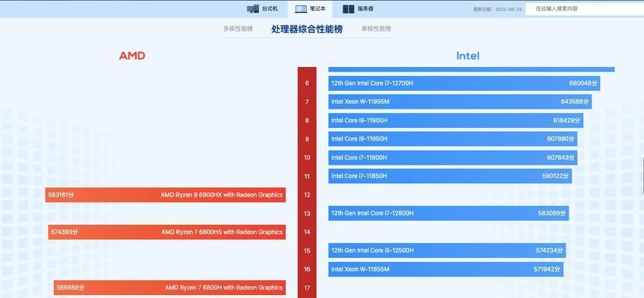This screenshot has width=644, height=298.
Task: Click the 574234分 score
Action: coord(549,250)
